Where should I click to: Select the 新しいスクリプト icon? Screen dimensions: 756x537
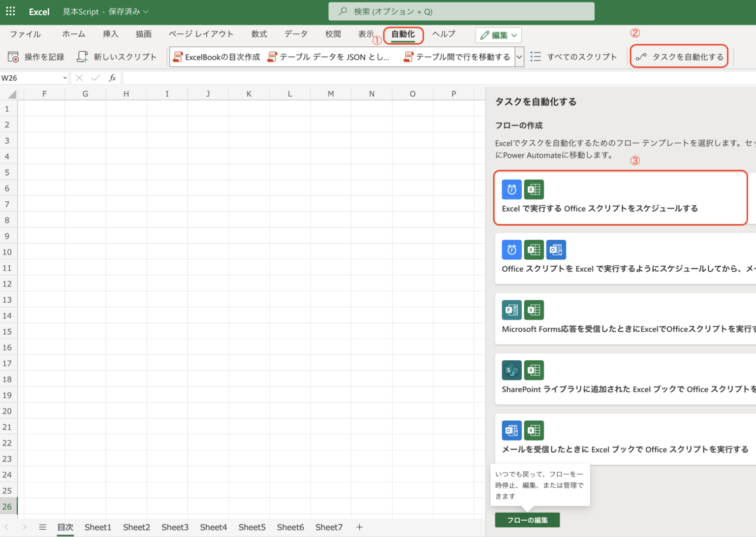tap(82, 57)
